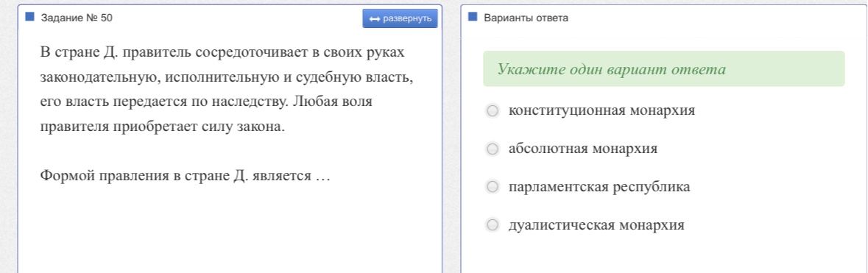Select 'конституционная монархия' radio option
The image size is (868, 273).
(492, 111)
